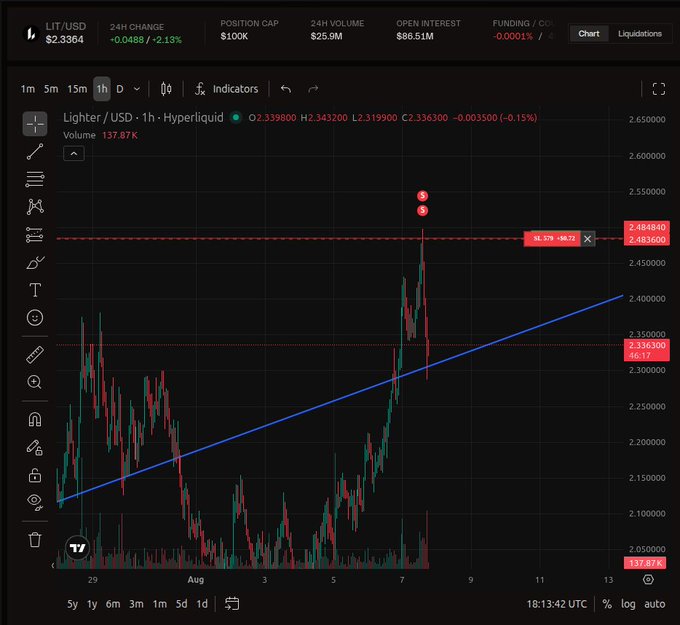Open the candlestick chart type selector
Image resolution: width=680 pixels, height=625 pixels.
point(166,89)
